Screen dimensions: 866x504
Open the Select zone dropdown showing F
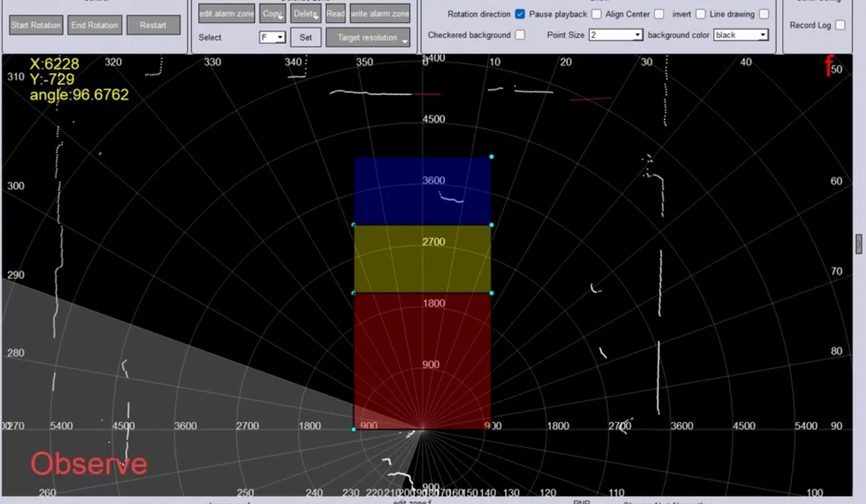[272, 38]
